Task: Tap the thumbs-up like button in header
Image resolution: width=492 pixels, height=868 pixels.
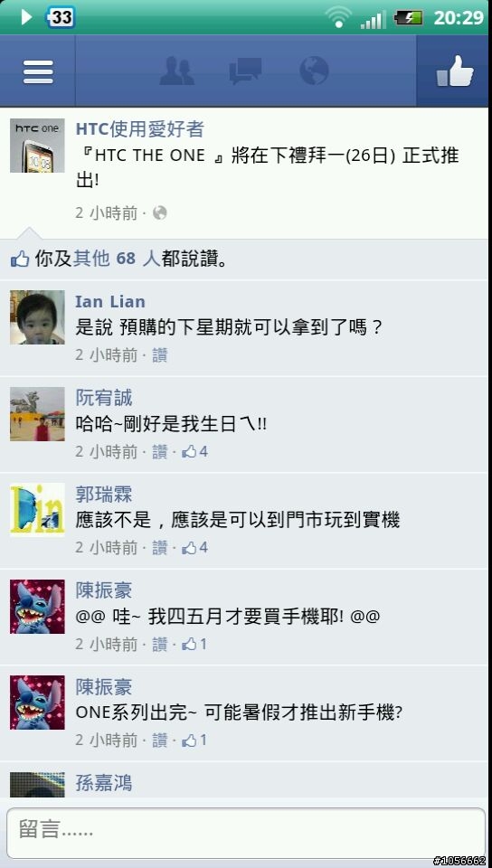Action: [454, 71]
